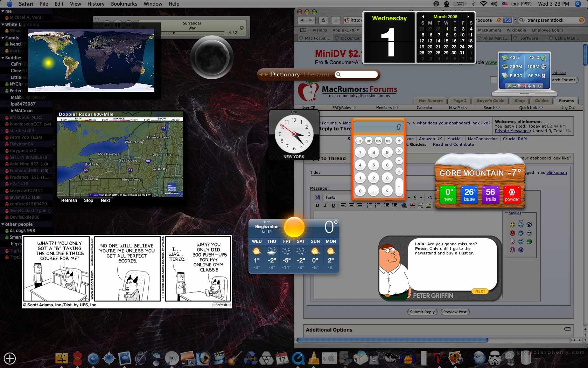Toggle bold formatting in message editor
The height and width of the screenshot is (368, 588).
(x=317, y=205)
